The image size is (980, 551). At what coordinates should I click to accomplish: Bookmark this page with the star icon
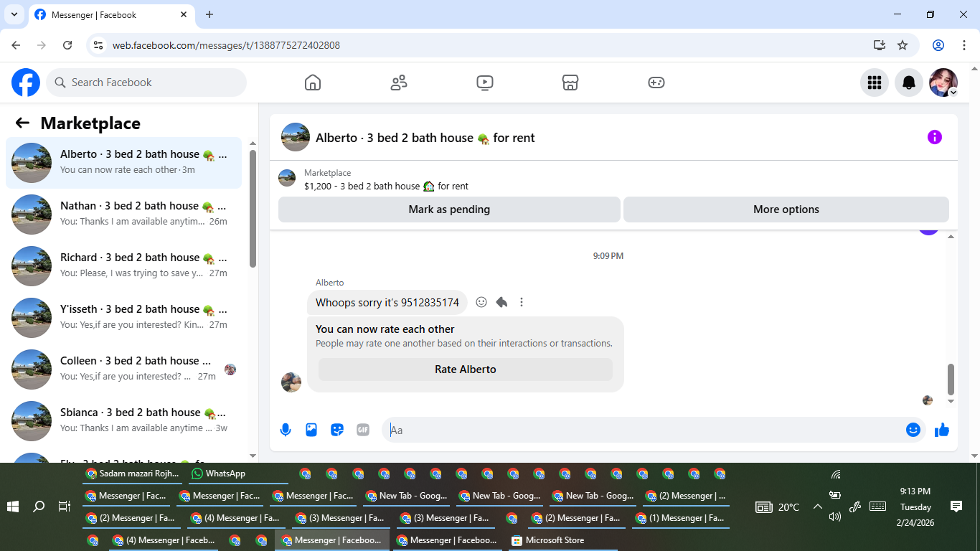[x=903, y=45]
